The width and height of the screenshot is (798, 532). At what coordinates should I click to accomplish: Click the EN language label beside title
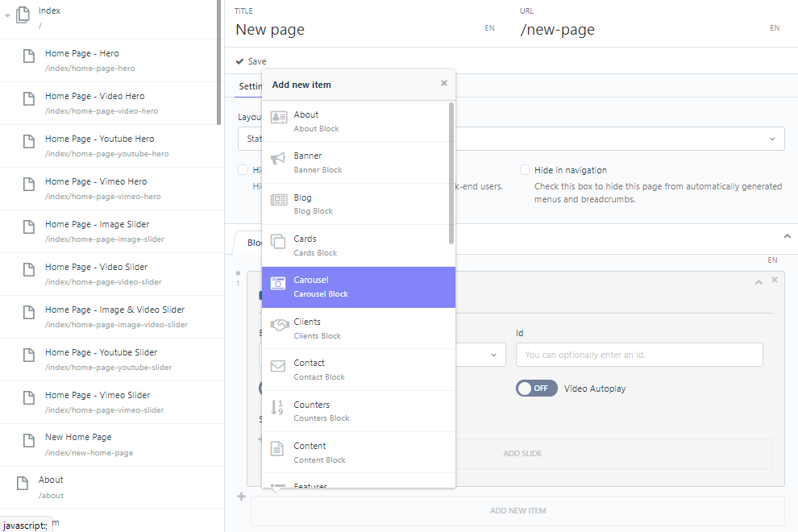pos(489,28)
